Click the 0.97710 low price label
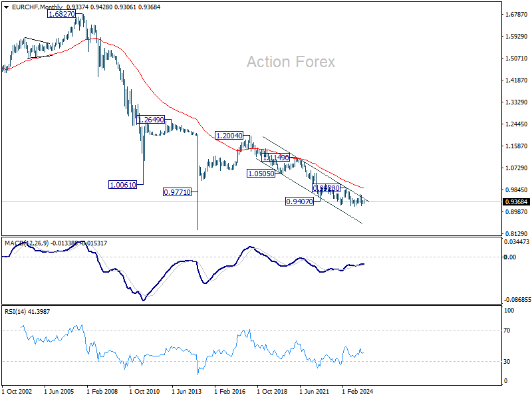The image size is (532, 399). click(x=177, y=192)
